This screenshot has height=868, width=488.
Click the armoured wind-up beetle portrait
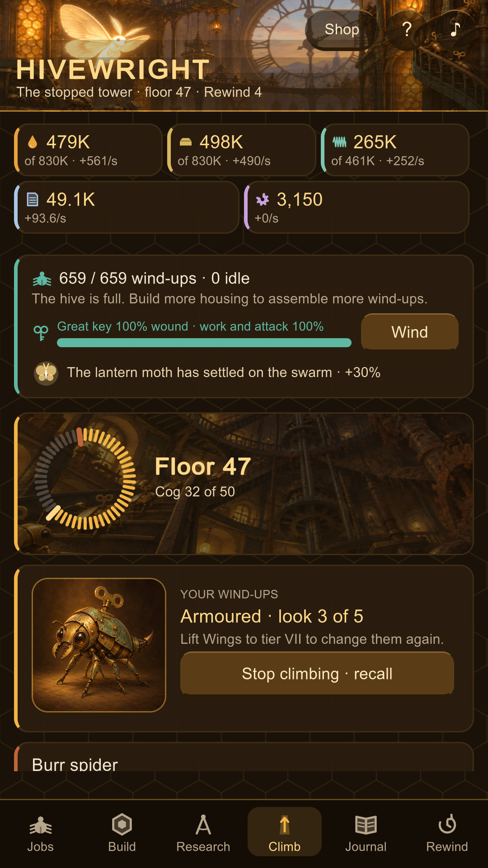[99, 645]
